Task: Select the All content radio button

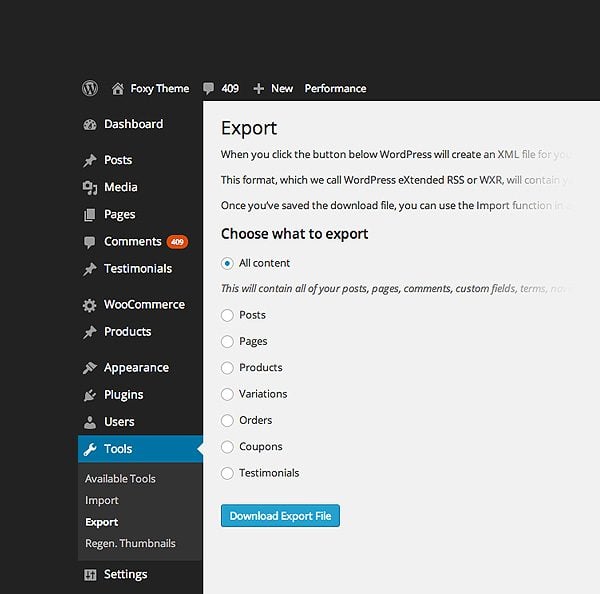Action: pos(227,263)
